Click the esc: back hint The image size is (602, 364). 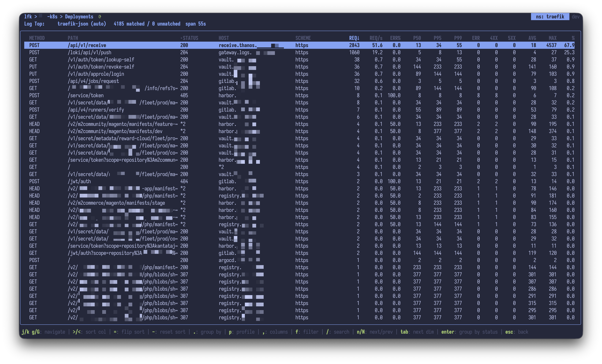517,332
